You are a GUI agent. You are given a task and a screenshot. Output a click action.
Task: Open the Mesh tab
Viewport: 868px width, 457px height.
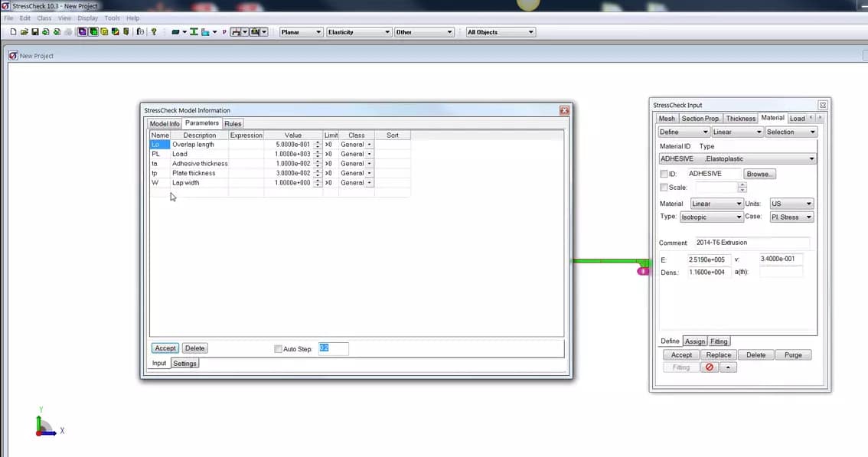click(666, 118)
